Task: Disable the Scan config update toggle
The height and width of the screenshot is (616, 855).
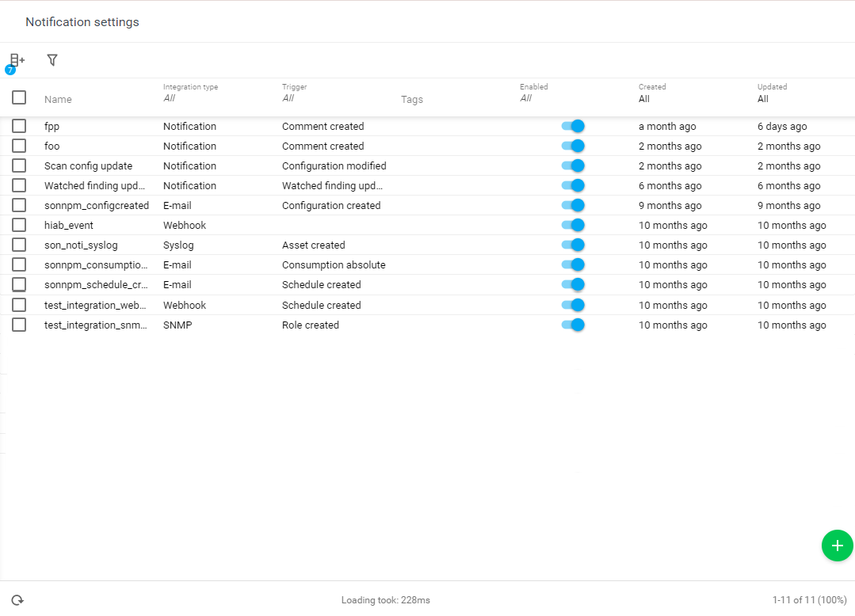Action: point(573,165)
